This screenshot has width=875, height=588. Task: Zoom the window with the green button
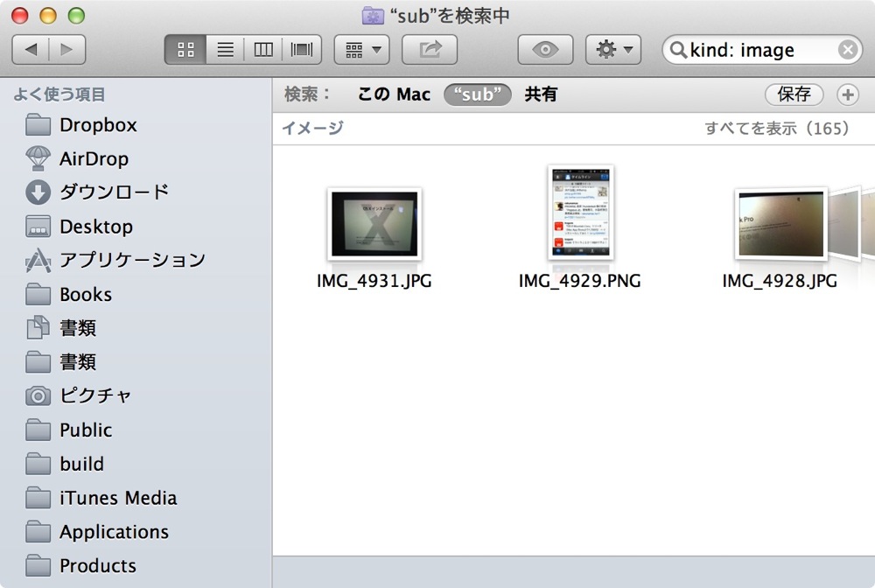click(x=76, y=16)
